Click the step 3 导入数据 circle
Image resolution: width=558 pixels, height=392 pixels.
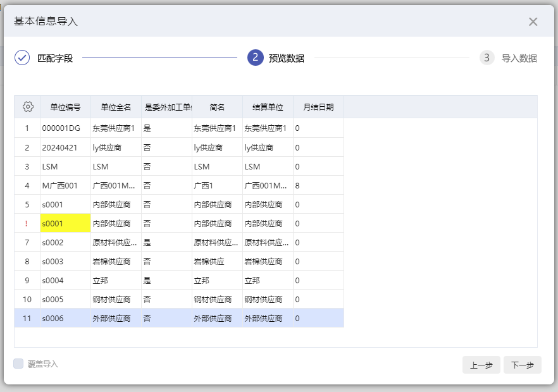click(487, 58)
